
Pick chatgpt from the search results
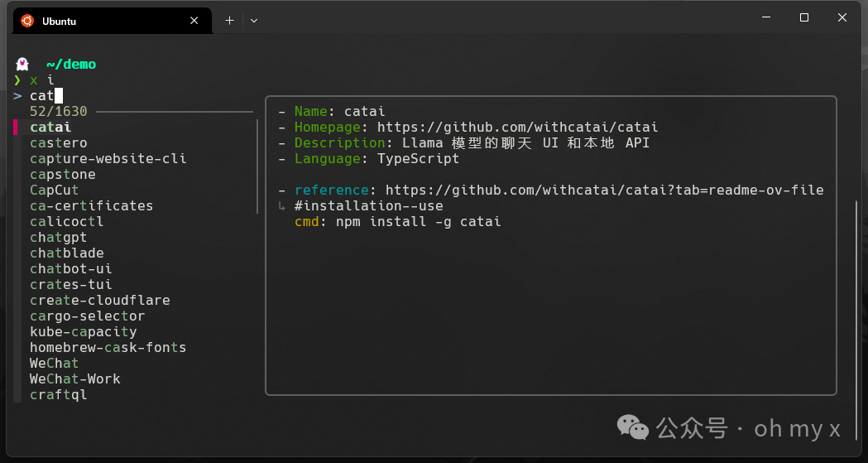pyautogui.click(x=58, y=237)
